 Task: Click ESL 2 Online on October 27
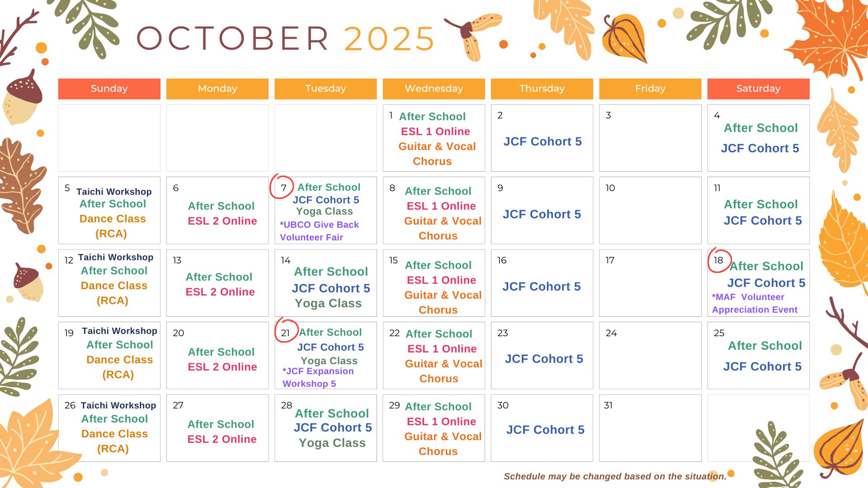(x=222, y=439)
